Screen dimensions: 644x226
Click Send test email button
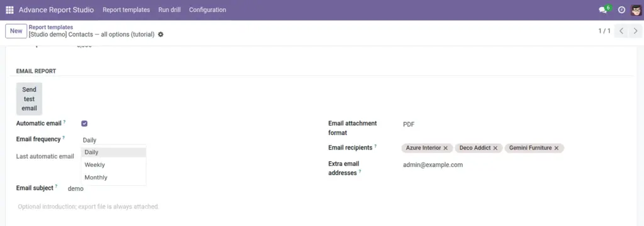(29, 99)
